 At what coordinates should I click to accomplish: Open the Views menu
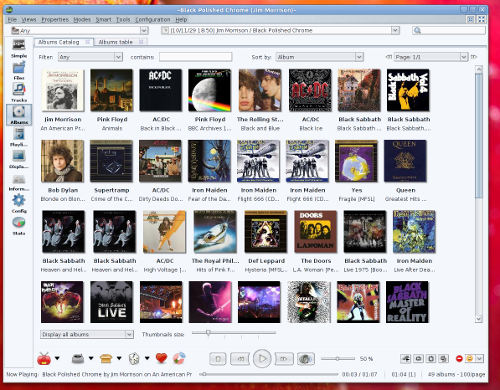point(29,20)
